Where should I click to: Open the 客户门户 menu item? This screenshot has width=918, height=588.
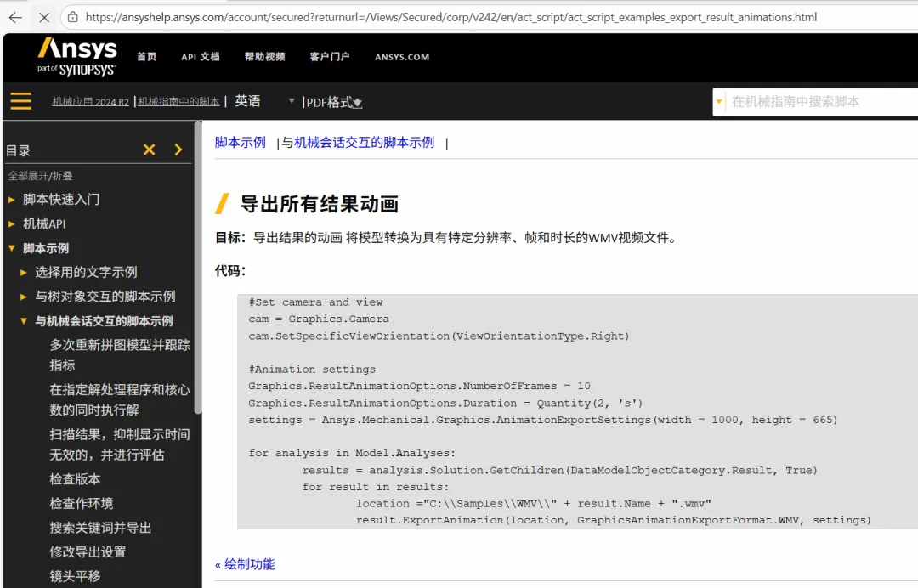tap(330, 57)
